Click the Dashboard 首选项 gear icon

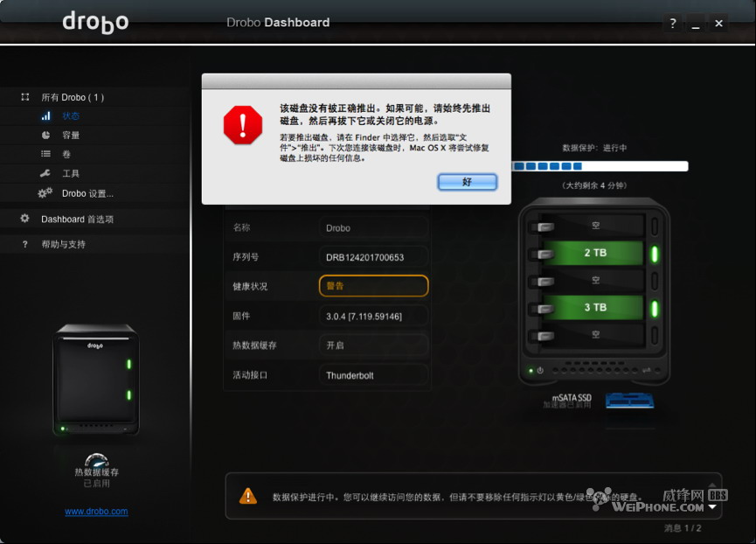click(25, 219)
